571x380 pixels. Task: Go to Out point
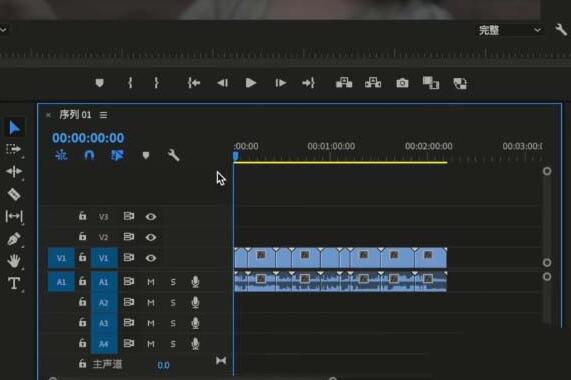coord(308,83)
